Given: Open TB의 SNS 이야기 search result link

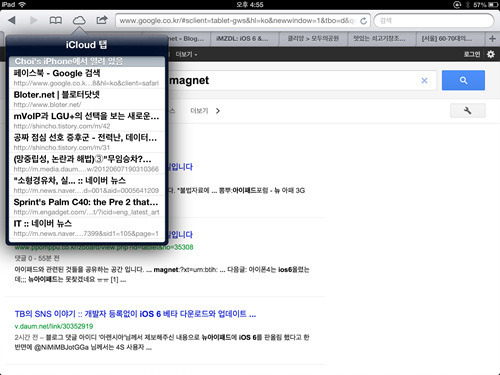Looking at the screenshot, I should click(x=135, y=314).
